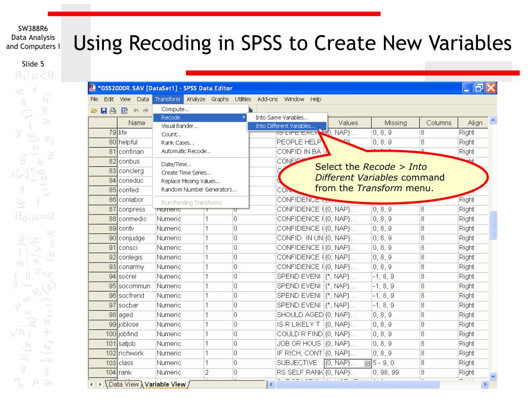
Task: Click the vertical scrollbar thumb
Action: (494, 225)
